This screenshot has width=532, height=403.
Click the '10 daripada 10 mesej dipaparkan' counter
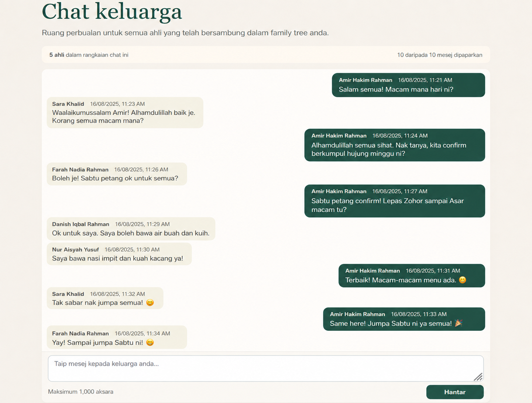pos(440,55)
